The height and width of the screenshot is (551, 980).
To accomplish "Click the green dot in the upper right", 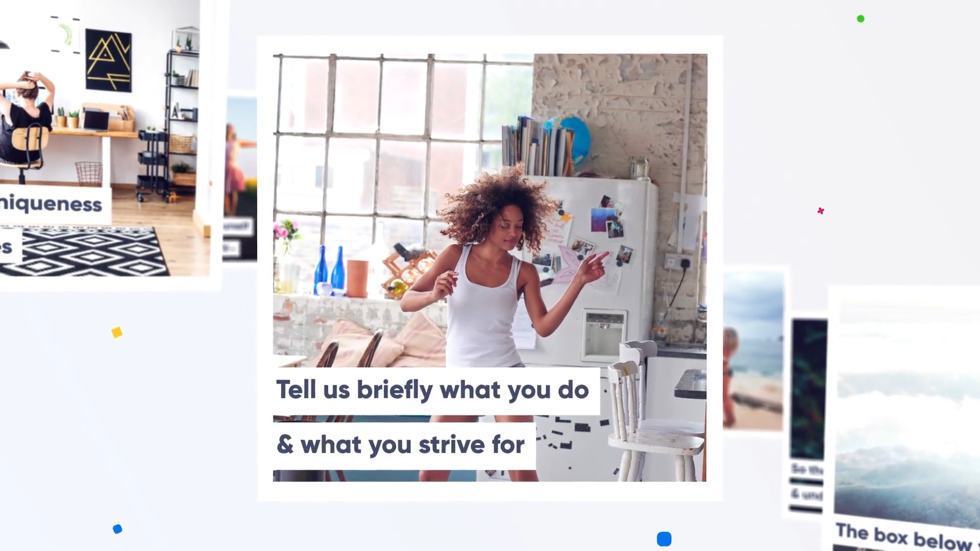I will tap(861, 19).
